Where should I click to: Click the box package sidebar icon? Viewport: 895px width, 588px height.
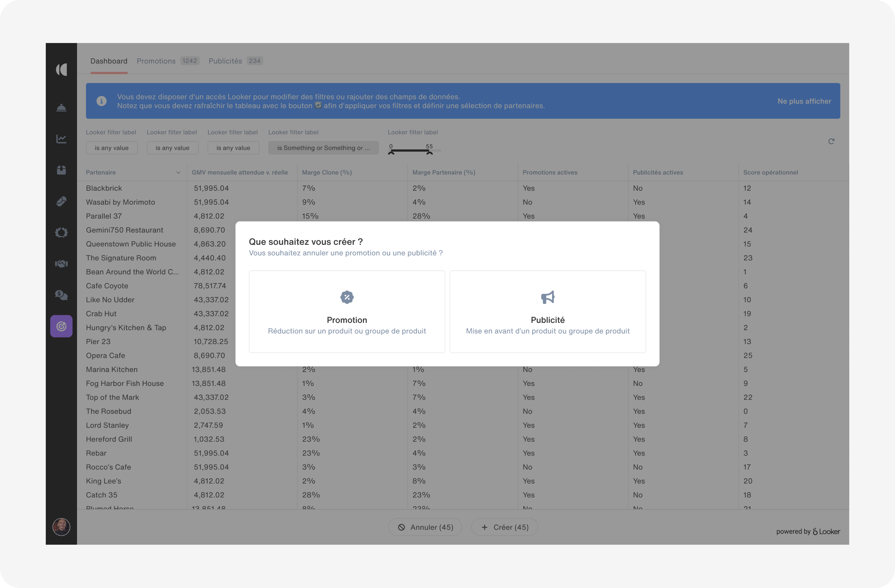[x=61, y=170]
